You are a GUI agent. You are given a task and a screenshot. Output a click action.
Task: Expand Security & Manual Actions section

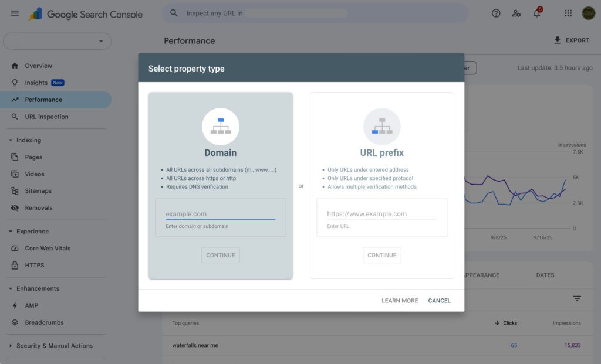11,346
